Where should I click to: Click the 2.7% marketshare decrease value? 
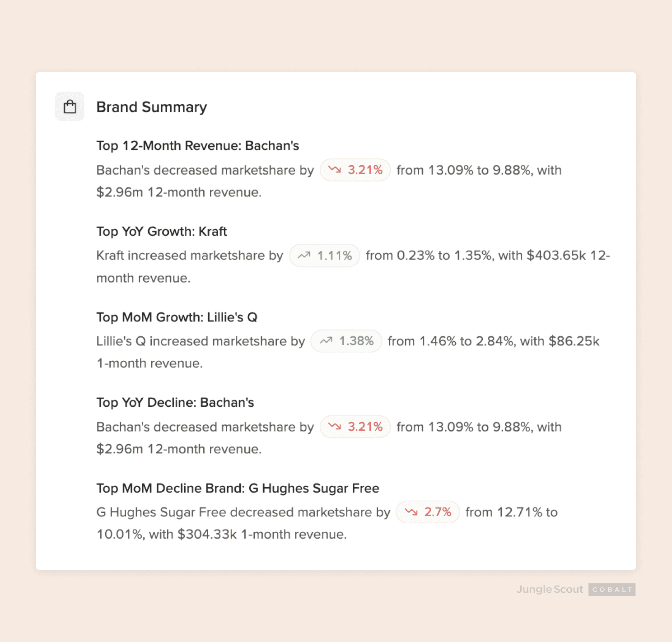tap(438, 512)
